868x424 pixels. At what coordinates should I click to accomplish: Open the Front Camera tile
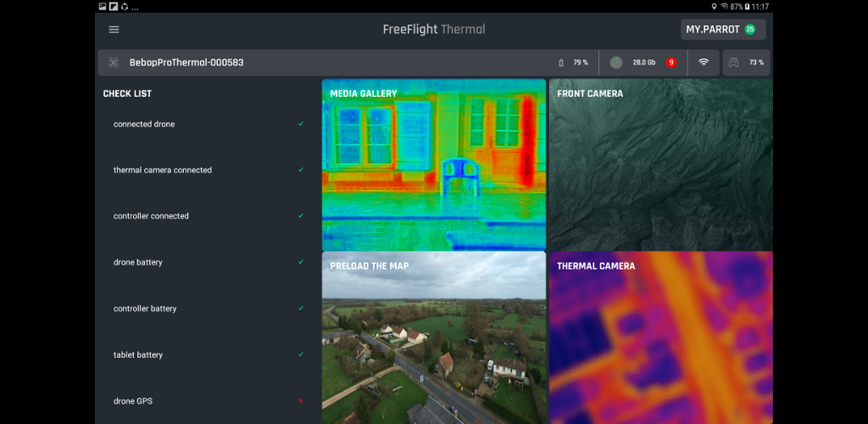click(x=661, y=165)
